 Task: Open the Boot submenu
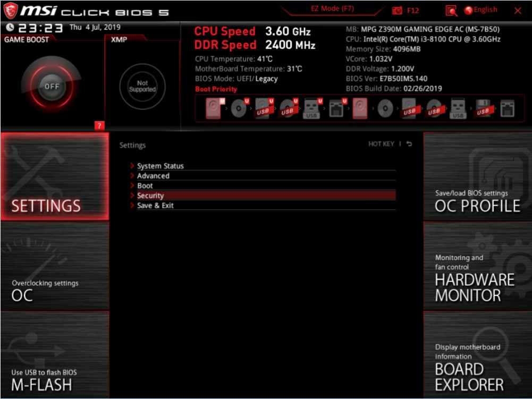click(x=145, y=186)
